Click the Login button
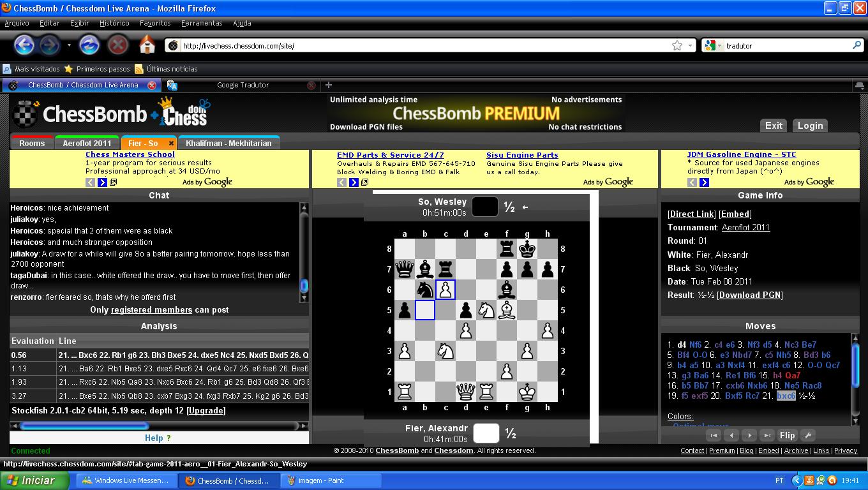Image resolution: width=868 pixels, height=490 pixels. point(810,126)
